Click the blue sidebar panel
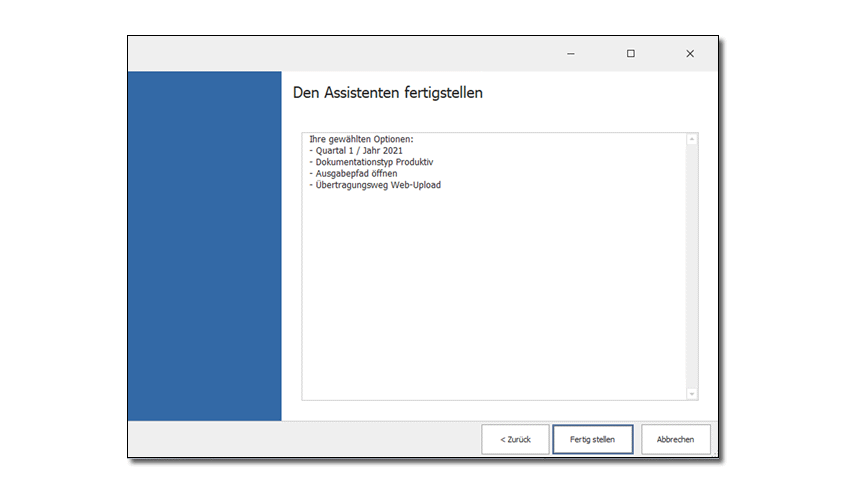 coord(204,246)
